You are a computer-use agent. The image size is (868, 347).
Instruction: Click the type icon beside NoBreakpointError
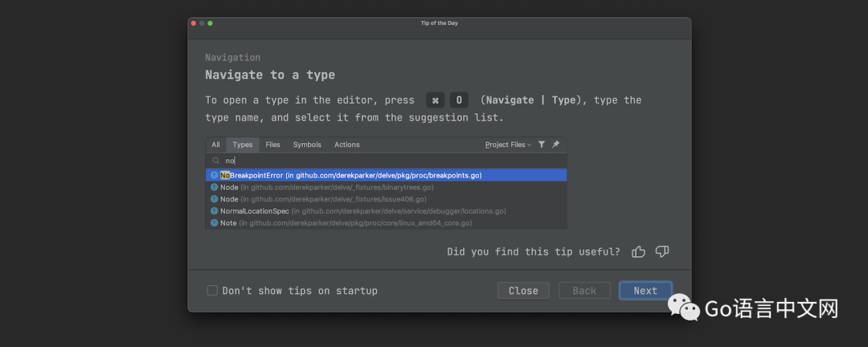pyautogui.click(x=215, y=175)
